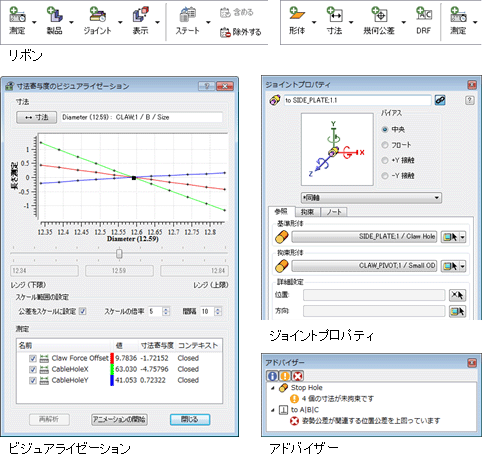Open the 同軸 joint type dropdown

(x=371, y=198)
